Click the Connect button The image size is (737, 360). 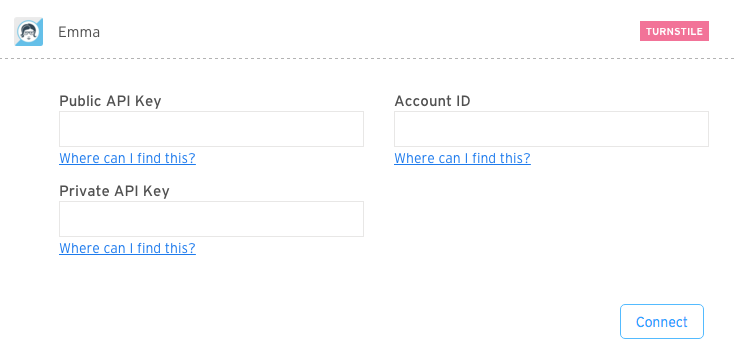point(662,321)
